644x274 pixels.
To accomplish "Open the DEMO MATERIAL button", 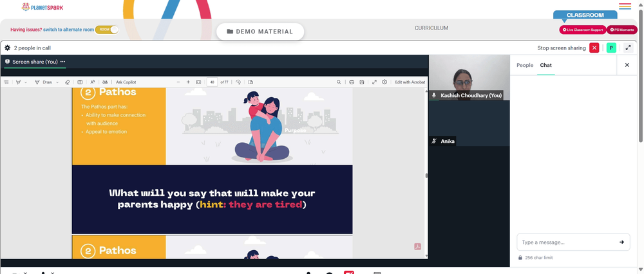I will pyautogui.click(x=260, y=32).
